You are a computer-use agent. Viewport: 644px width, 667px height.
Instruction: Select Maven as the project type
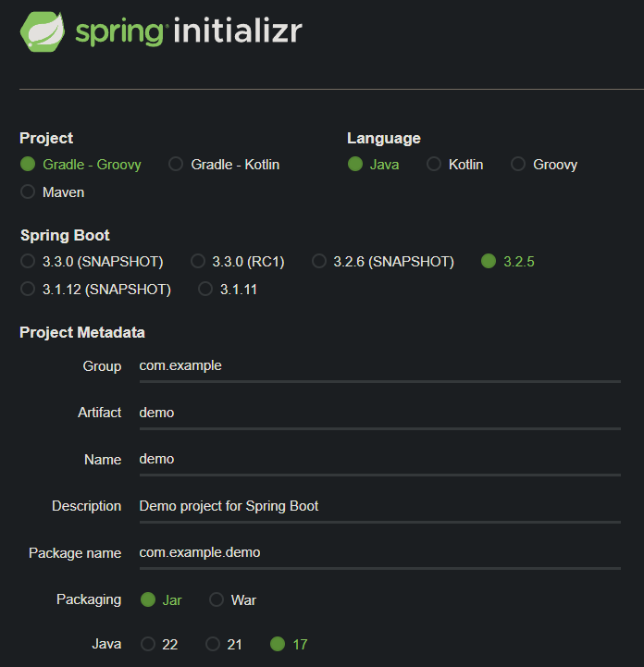click(28, 192)
